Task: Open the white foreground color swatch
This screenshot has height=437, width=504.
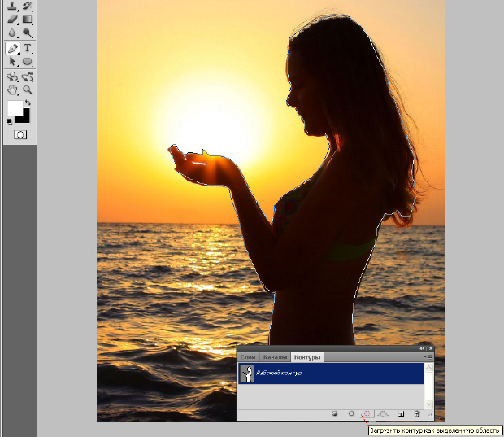Action: (16, 108)
